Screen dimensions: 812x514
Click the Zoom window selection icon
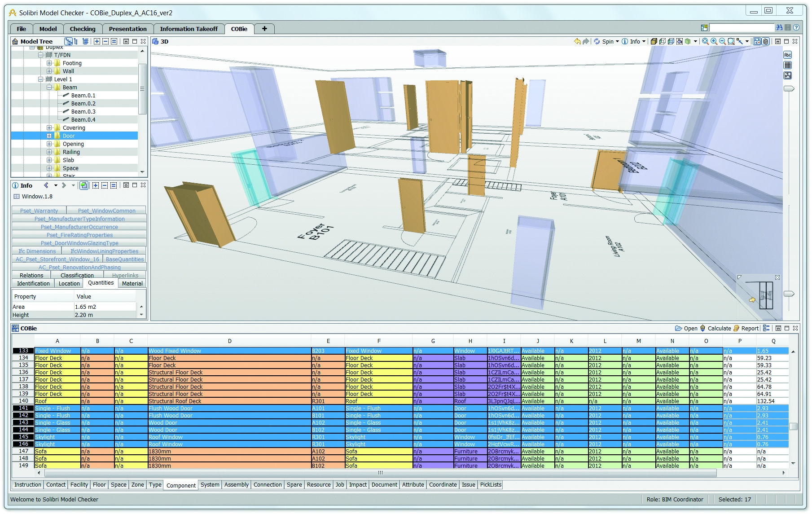[x=731, y=41]
